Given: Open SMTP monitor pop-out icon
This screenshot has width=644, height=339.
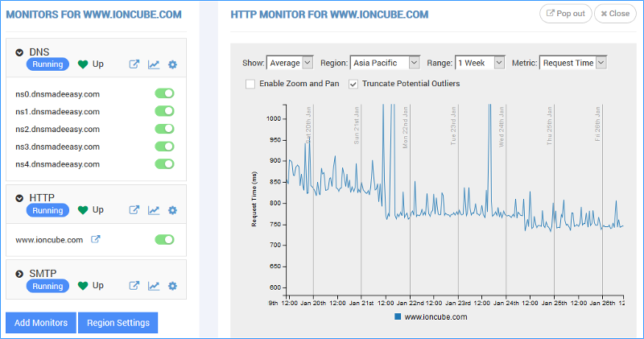Looking at the screenshot, I should point(134,286).
